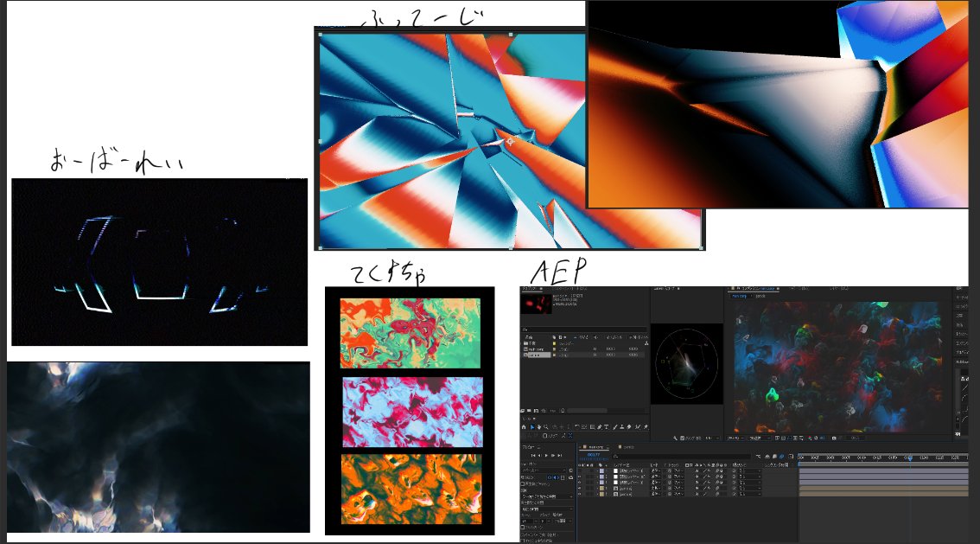Open Preview range dropdown
Viewport: 980px width, 544px height.
pyautogui.click(x=547, y=496)
